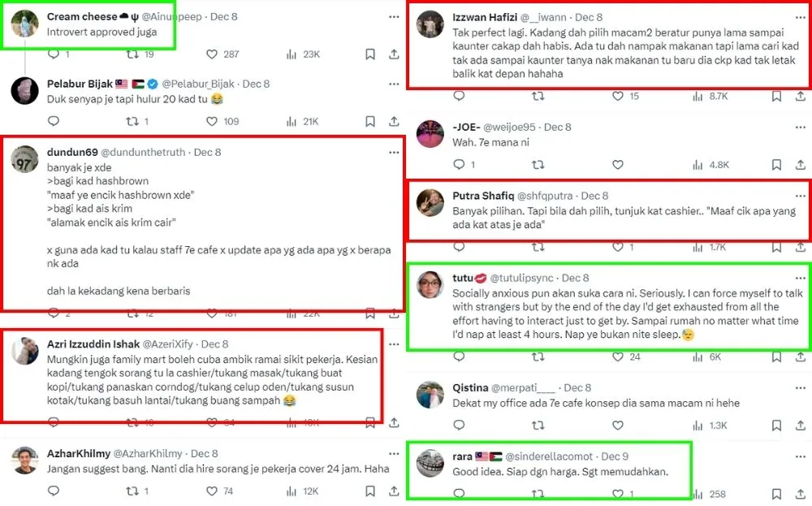
Task: Like tutu's tweet
Action: [618, 357]
